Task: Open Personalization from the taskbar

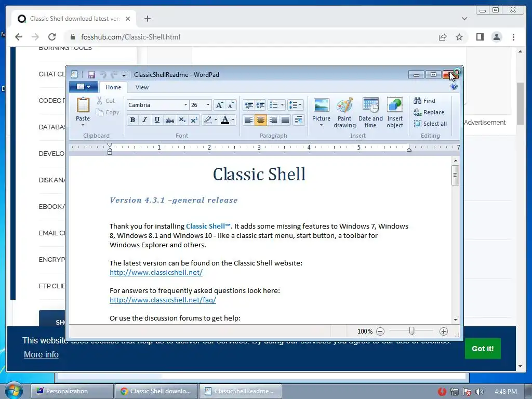Action: (72, 391)
